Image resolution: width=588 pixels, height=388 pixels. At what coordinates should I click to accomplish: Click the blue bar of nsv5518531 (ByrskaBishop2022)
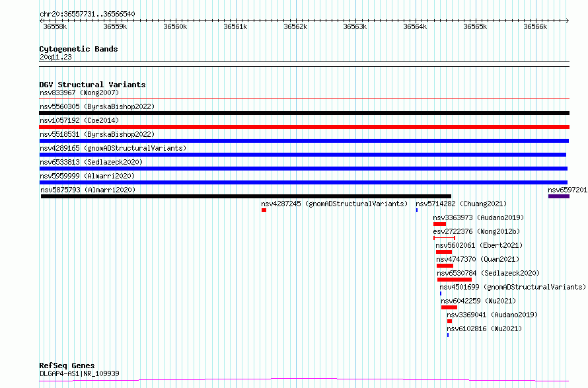pyautogui.click(x=304, y=141)
